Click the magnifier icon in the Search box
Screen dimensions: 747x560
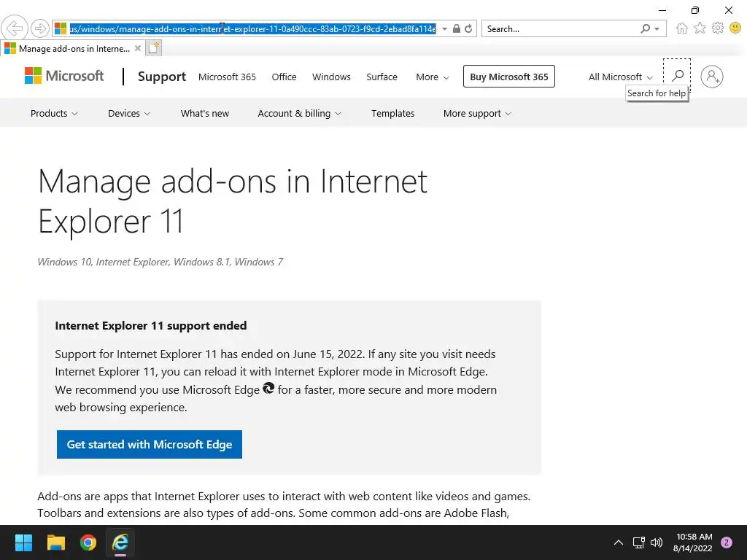coord(646,28)
